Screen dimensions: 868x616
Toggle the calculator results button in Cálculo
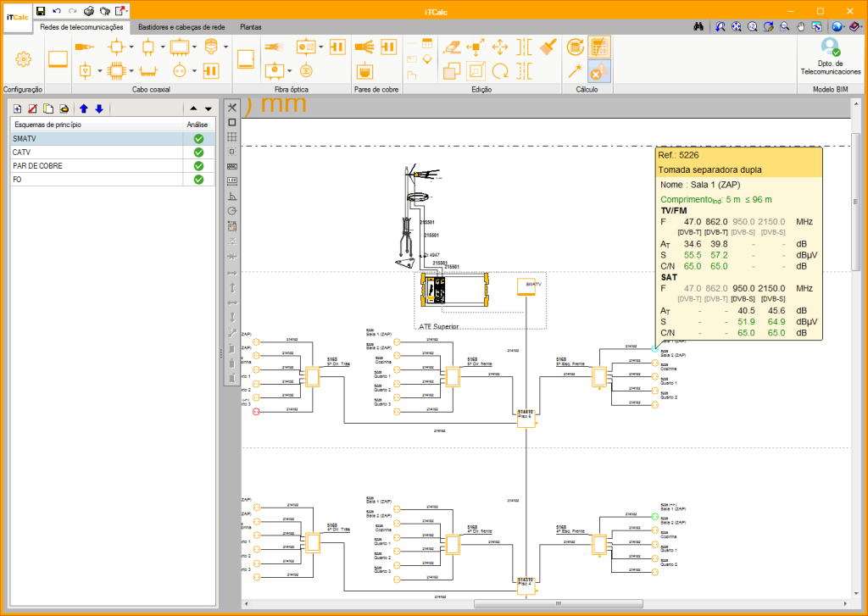[599, 47]
